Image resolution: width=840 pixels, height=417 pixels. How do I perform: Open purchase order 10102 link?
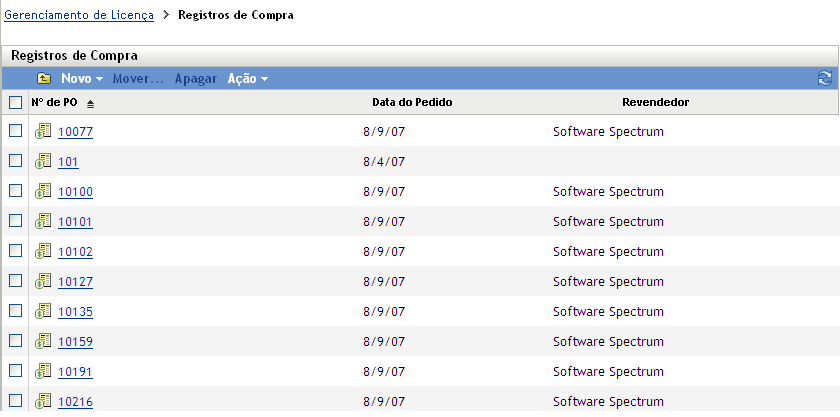pos(75,252)
